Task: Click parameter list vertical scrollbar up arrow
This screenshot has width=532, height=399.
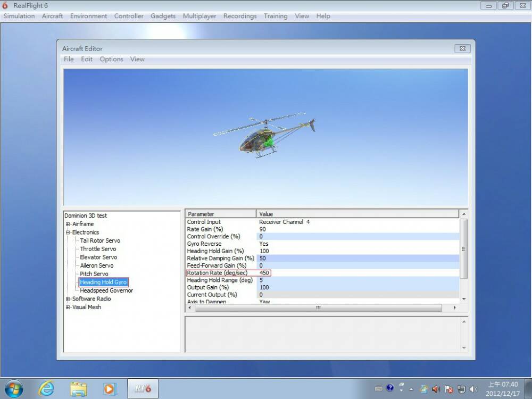Action: (x=464, y=214)
